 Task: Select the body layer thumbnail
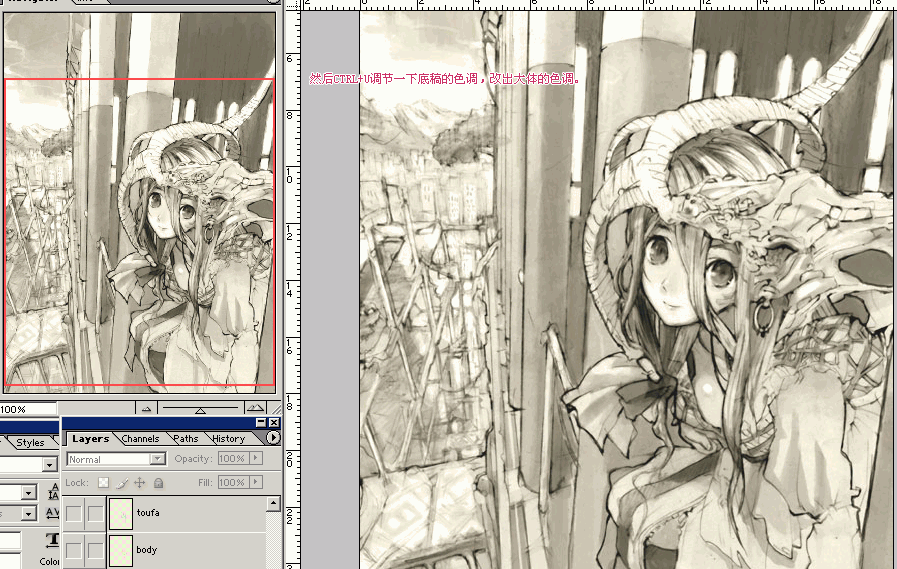point(121,551)
